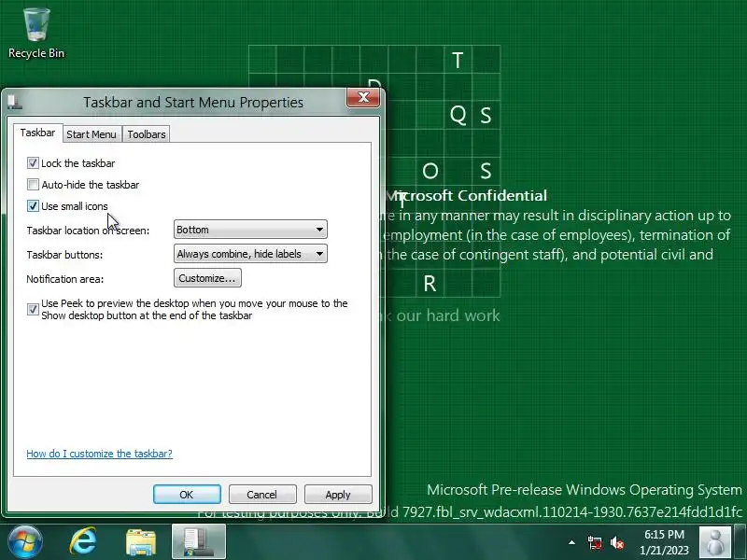The image size is (747, 560).
Task: Click the Start orb button
Action: click(25, 542)
